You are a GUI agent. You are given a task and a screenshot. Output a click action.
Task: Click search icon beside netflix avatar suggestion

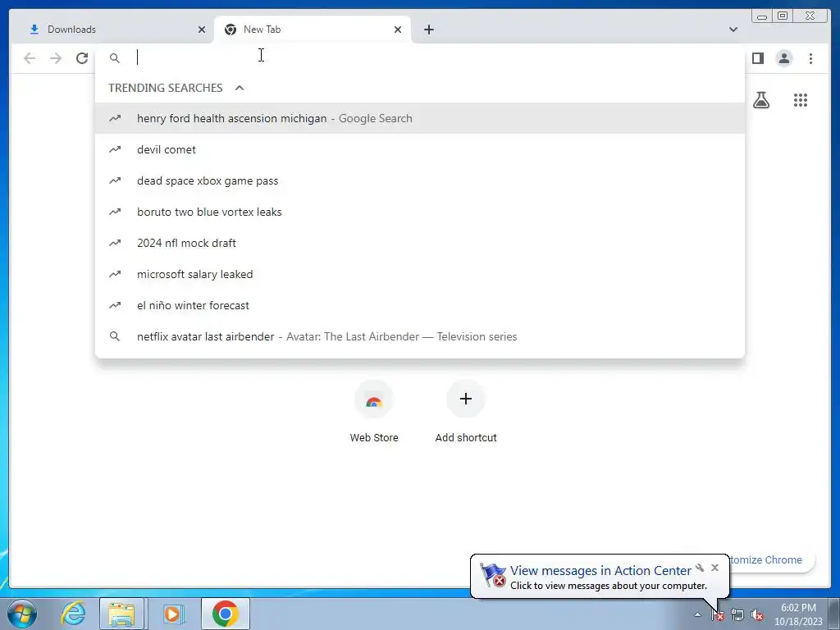[x=115, y=336]
